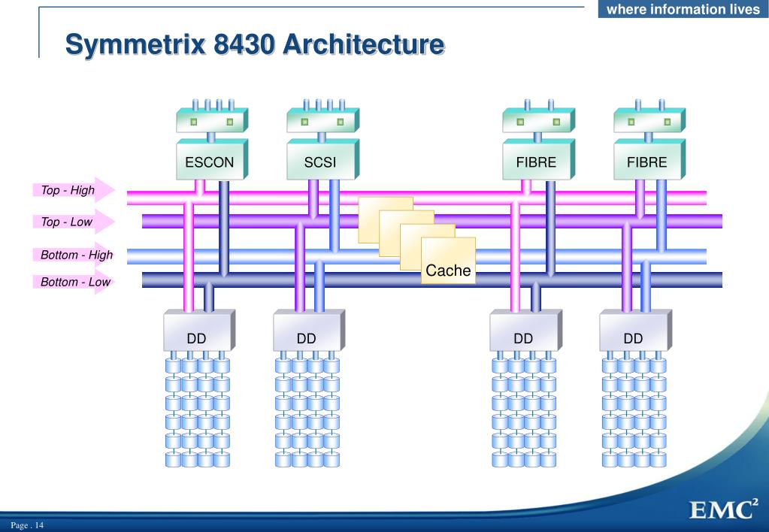This screenshot has height=532, width=769.
Task: Click the connector above the last FIBRE block
Action: (649, 116)
